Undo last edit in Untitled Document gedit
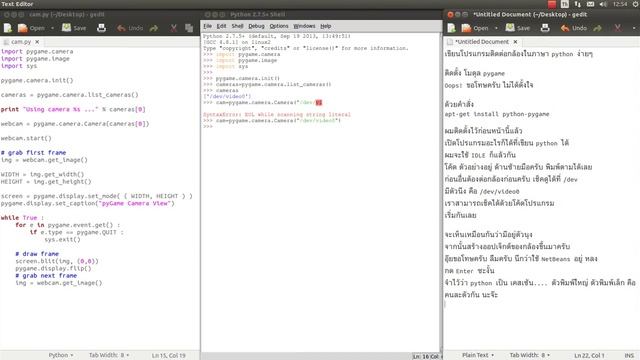Image resolution: width=640 pixels, height=360 pixels. [x=573, y=28]
